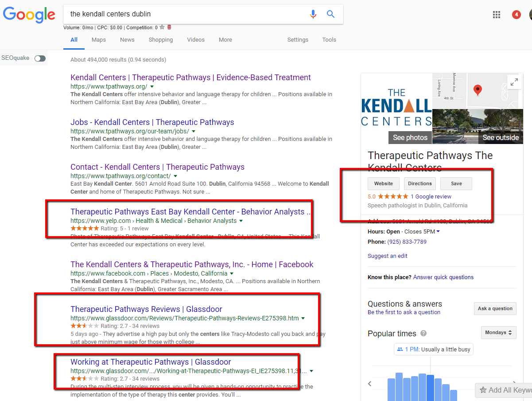Open notifications badge showing 4

point(516,15)
